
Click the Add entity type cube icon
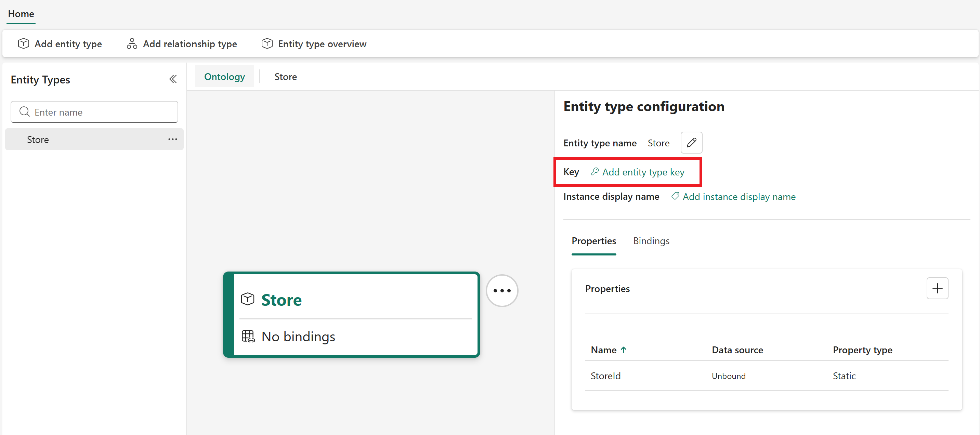24,44
